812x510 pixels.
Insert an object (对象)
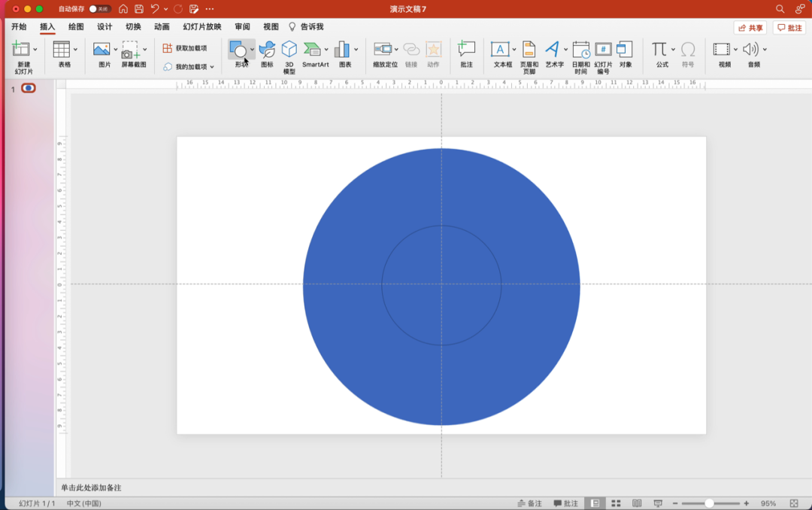click(625, 54)
